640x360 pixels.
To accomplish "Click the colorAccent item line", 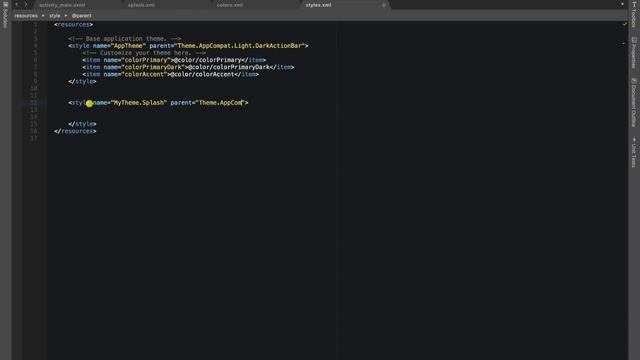I will coord(171,74).
